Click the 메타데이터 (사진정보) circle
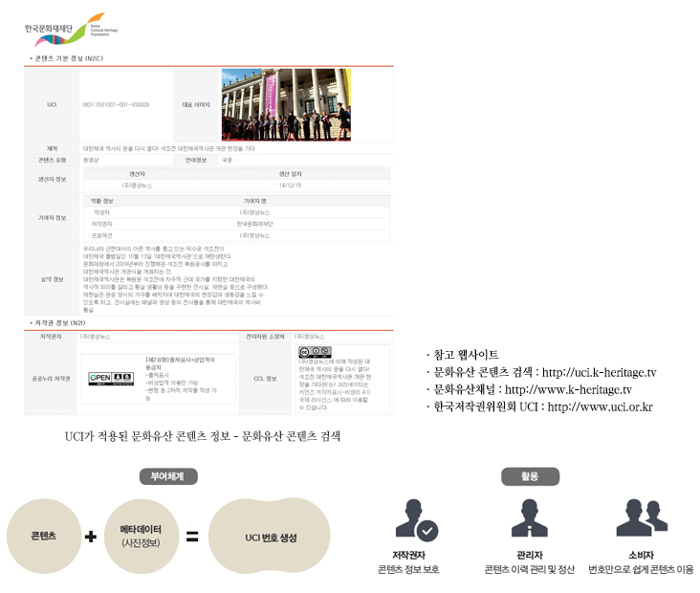Screen dimensions: 700x593 click(x=142, y=536)
